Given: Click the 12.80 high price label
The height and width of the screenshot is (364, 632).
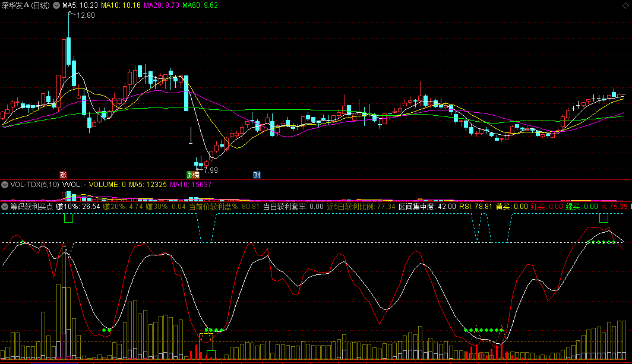Looking at the screenshot, I should pyautogui.click(x=86, y=15).
